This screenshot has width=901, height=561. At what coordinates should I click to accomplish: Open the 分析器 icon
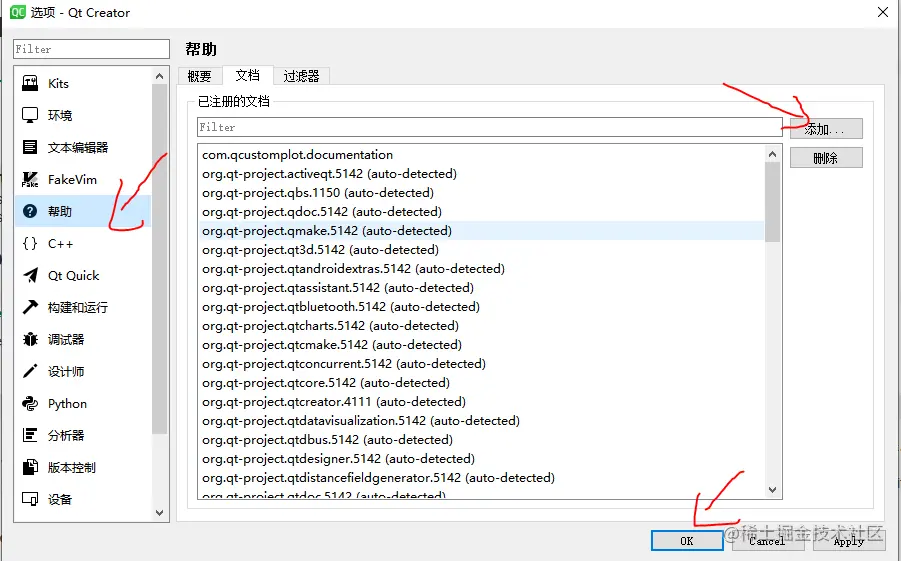30,435
